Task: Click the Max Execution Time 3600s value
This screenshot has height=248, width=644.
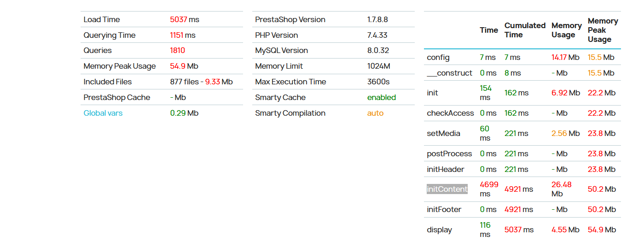Action: coord(378,82)
